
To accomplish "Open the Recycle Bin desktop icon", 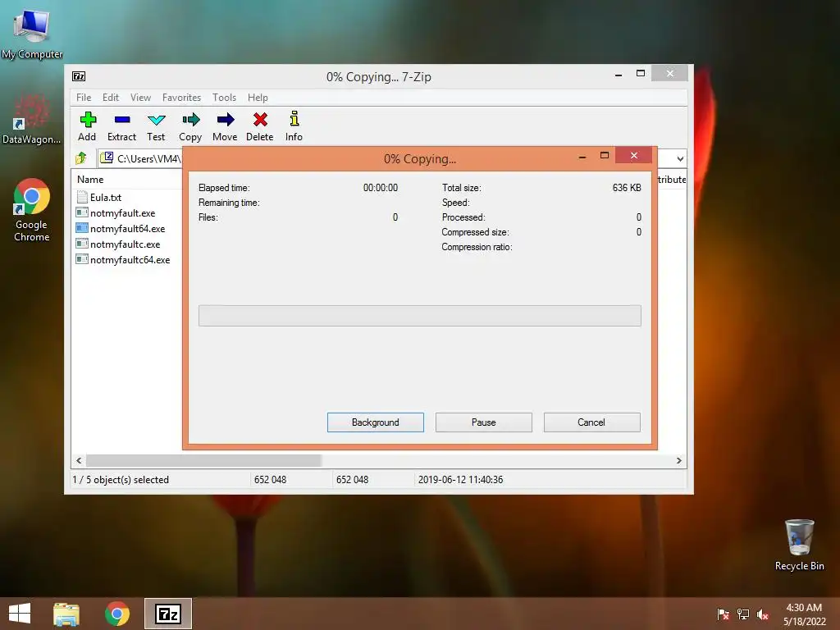I will [799, 545].
